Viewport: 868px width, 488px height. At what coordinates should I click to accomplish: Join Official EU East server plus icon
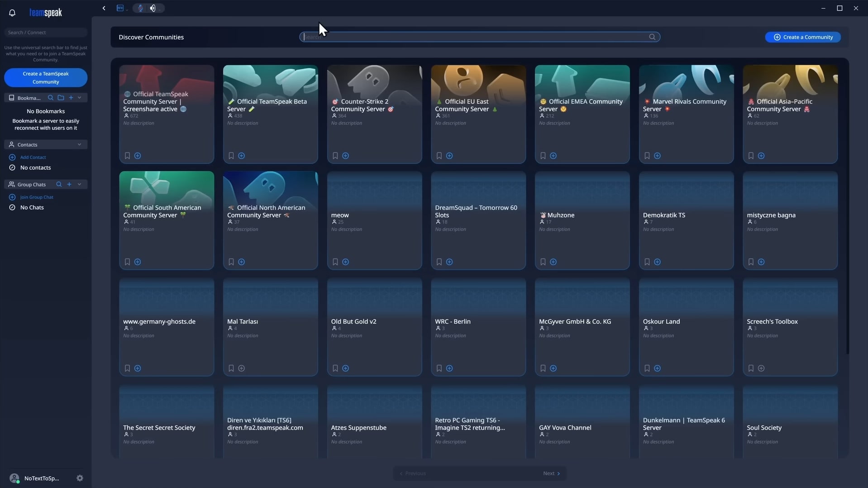coord(449,156)
